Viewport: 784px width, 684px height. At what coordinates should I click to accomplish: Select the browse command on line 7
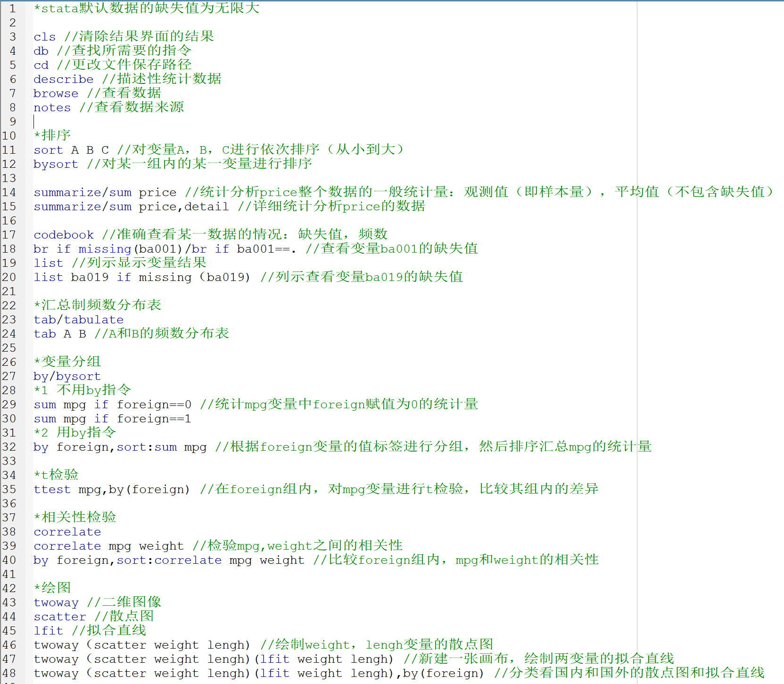click(56, 93)
